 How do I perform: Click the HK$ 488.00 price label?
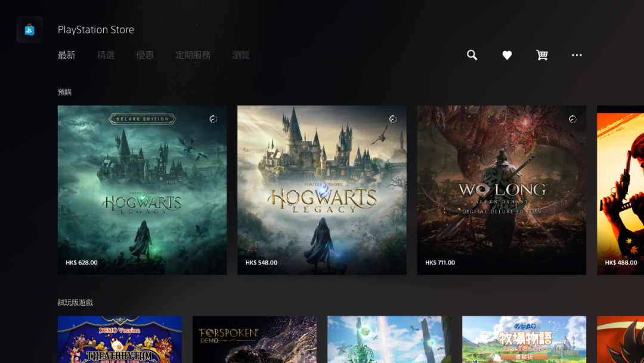[x=621, y=263]
